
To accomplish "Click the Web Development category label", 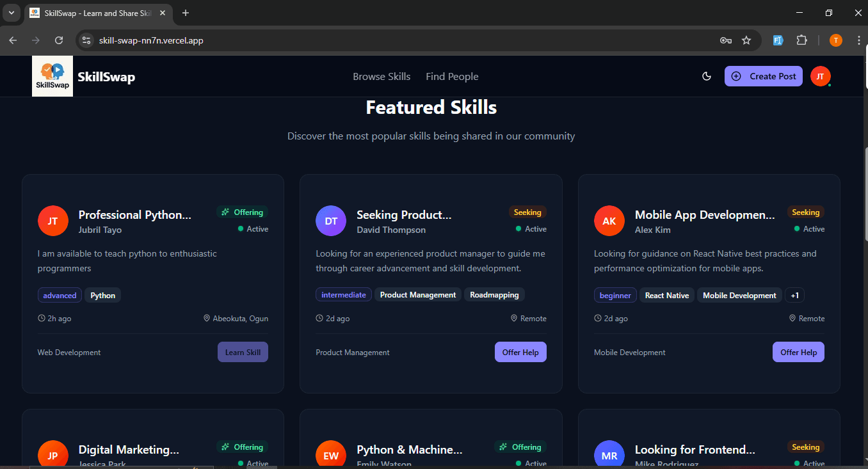I will pos(69,353).
